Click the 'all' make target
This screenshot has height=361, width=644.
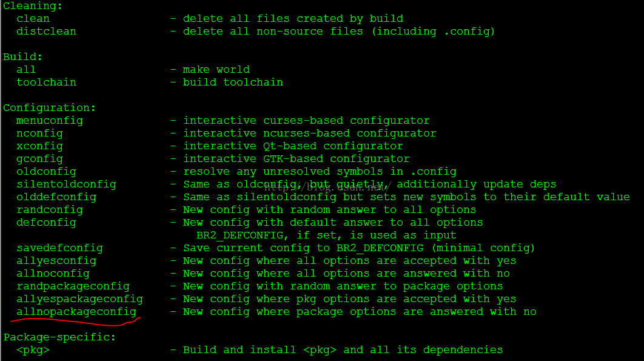[x=26, y=70]
